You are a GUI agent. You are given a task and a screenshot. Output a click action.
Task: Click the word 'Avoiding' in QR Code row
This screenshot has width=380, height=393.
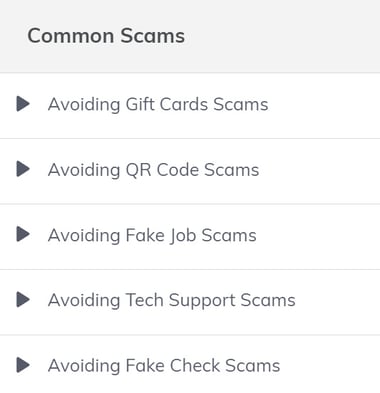click(84, 170)
